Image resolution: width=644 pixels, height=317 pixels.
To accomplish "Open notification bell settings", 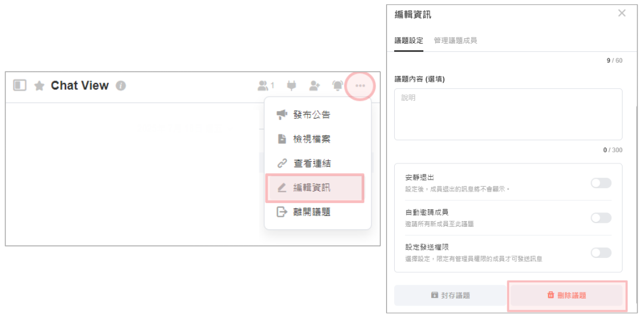I will coord(338,86).
